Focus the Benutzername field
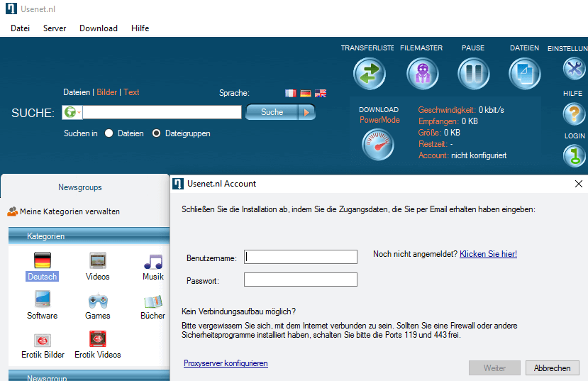The height and width of the screenshot is (381, 588). [300, 257]
